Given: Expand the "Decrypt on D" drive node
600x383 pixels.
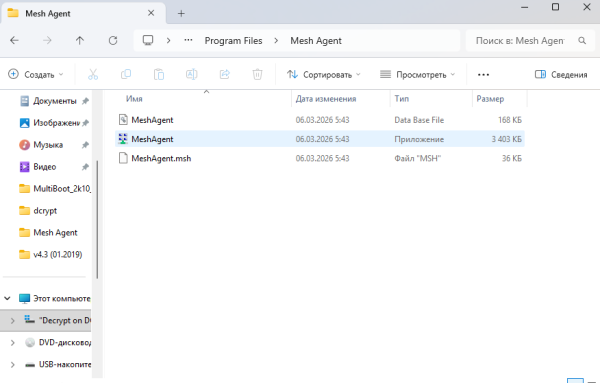Looking at the screenshot, I should (x=12, y=320).
